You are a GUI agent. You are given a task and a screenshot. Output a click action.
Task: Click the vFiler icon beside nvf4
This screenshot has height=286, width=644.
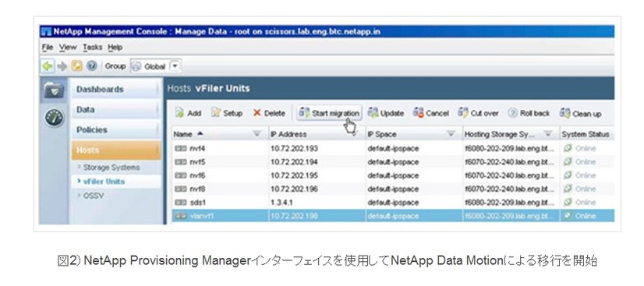[x=180, y=148]
